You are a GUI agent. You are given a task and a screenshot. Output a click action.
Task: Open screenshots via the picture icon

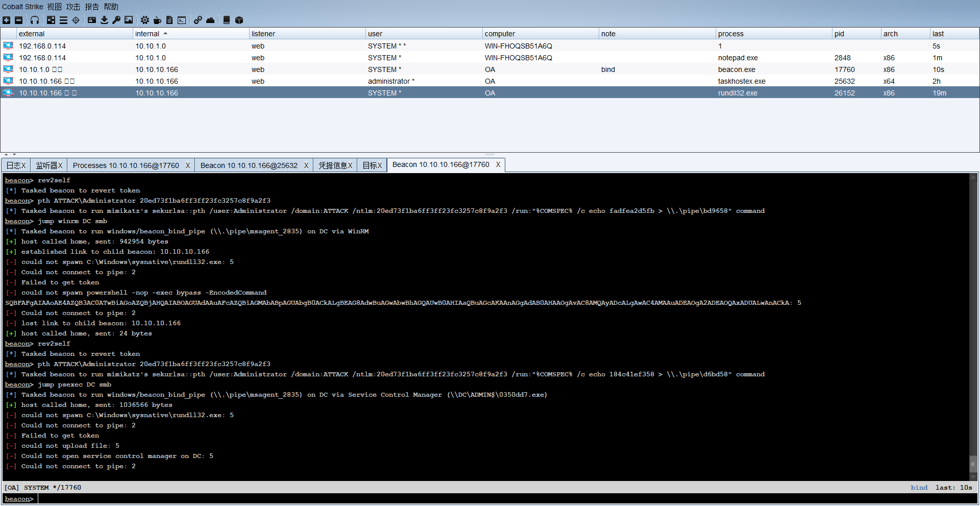pyautogui.click(x=129, y=20)
